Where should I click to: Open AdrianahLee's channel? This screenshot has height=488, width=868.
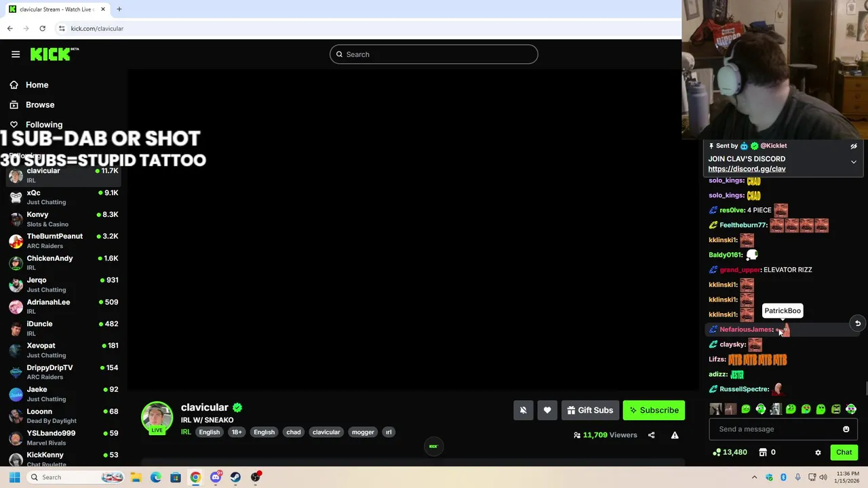coord(64,306)
